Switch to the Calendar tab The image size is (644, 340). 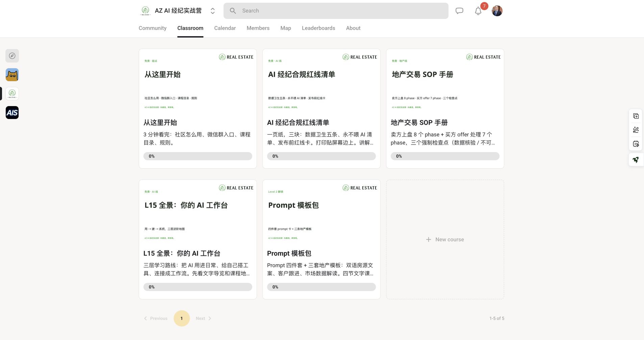[x=225, y=28]
